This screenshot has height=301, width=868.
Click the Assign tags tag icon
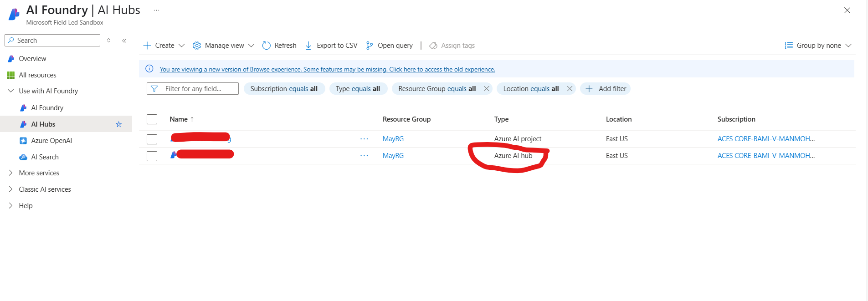click(433, 46)
